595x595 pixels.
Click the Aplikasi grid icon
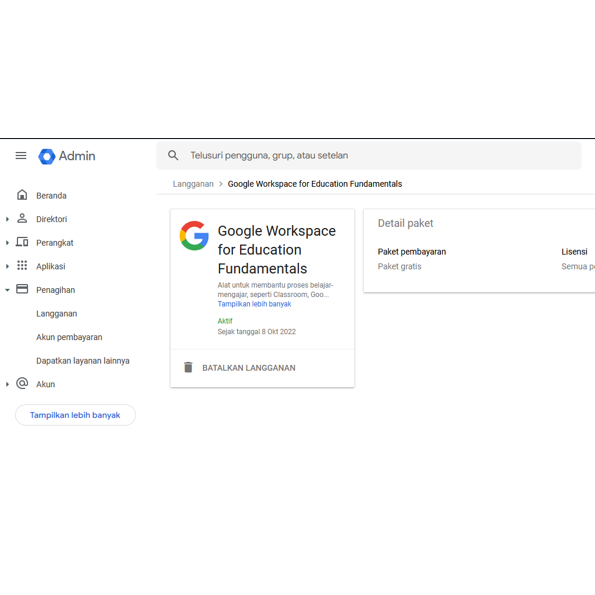pos(22,266)
